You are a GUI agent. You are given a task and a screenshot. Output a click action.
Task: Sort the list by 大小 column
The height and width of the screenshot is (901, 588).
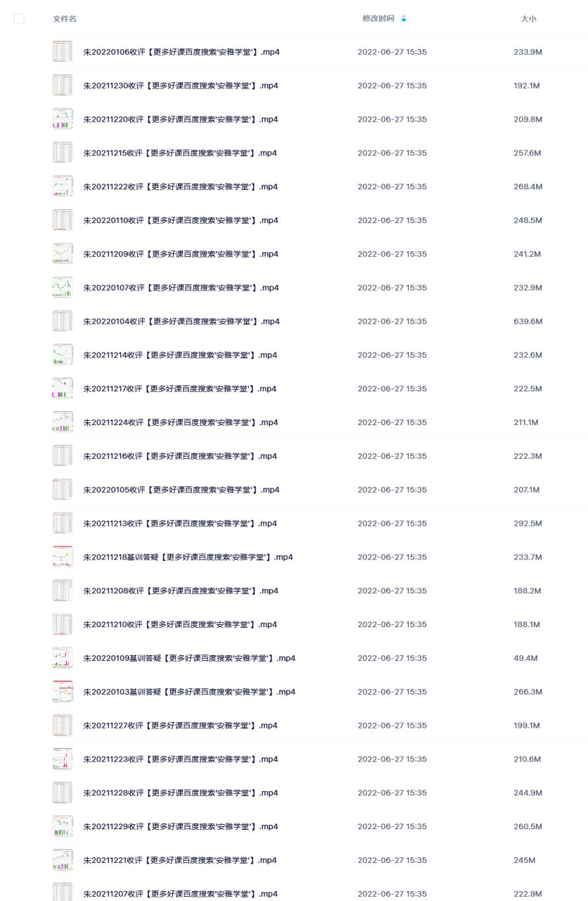[528, 18]
